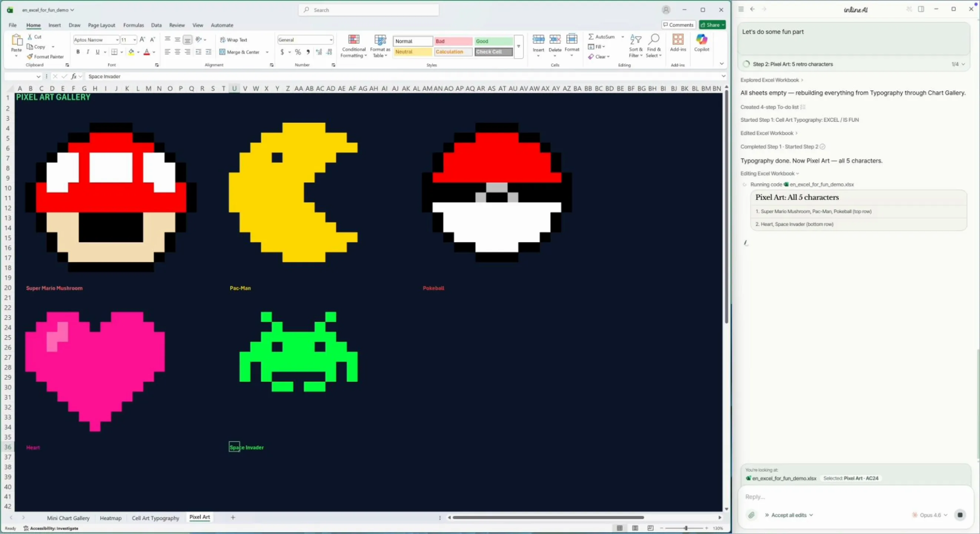
Task: Stop the running AI response
Action: tap(960, 515)
